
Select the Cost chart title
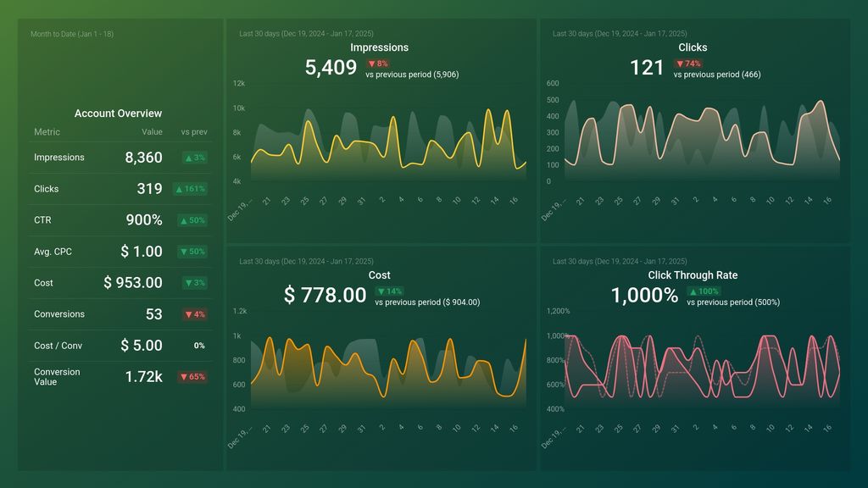[x=379, y=275]
